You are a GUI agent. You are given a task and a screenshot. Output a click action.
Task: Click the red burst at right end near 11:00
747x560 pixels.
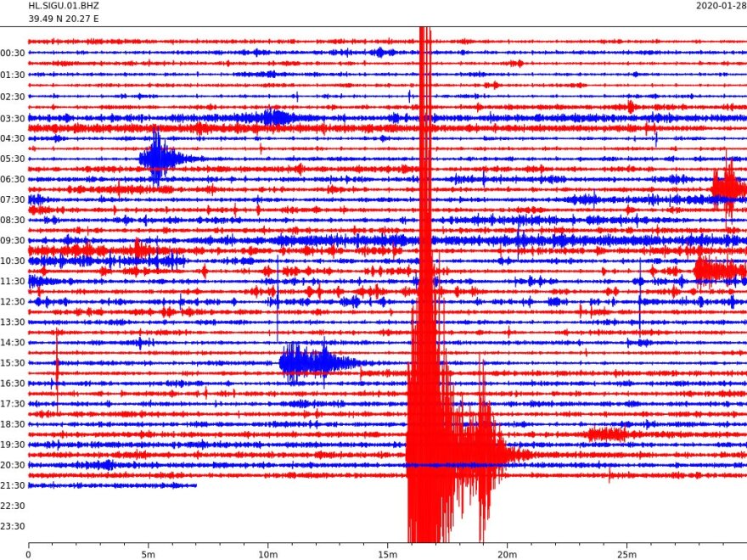pyautogui.click(x=717, y=271)
